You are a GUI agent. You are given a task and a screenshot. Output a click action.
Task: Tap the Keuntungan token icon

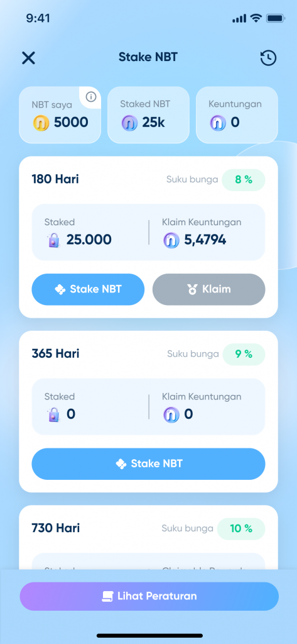tap(218, 123)
